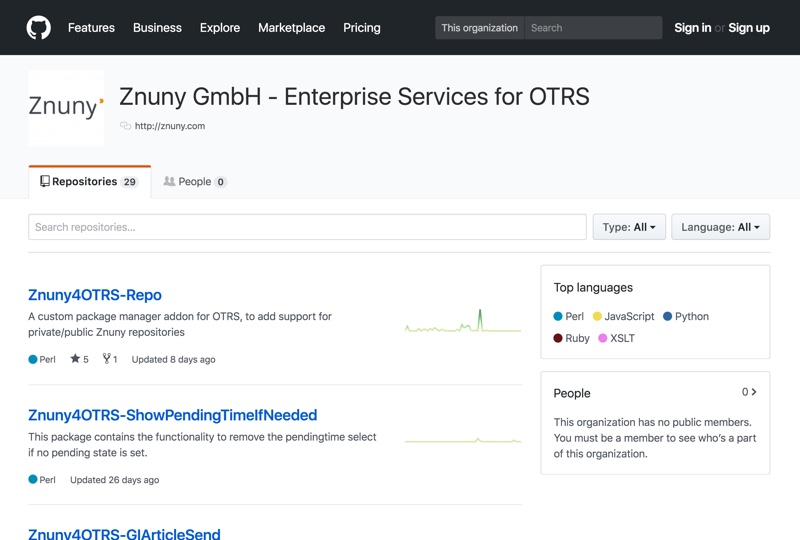Open the Znuny4OTRS-ShowPendingTimeIfNeeded repository
The height and width of the screenshot is (540, 800).
pyautogui.click(x=172, y=415)
